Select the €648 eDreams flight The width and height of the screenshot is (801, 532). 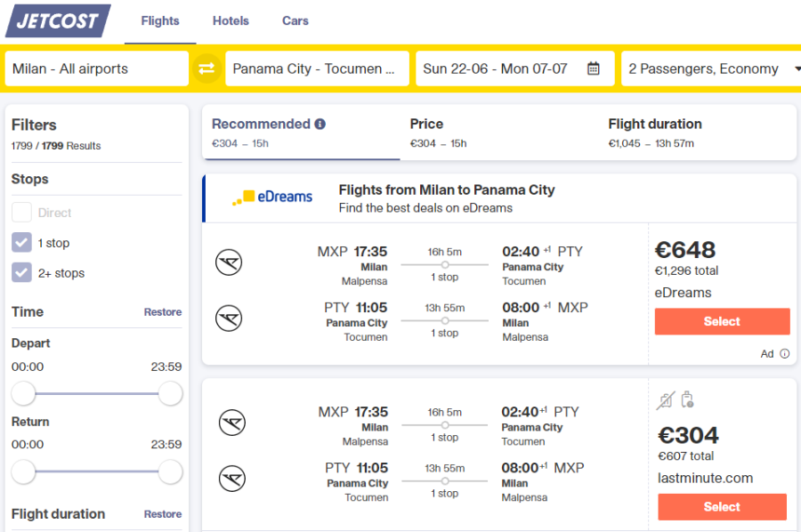(723, 322)
